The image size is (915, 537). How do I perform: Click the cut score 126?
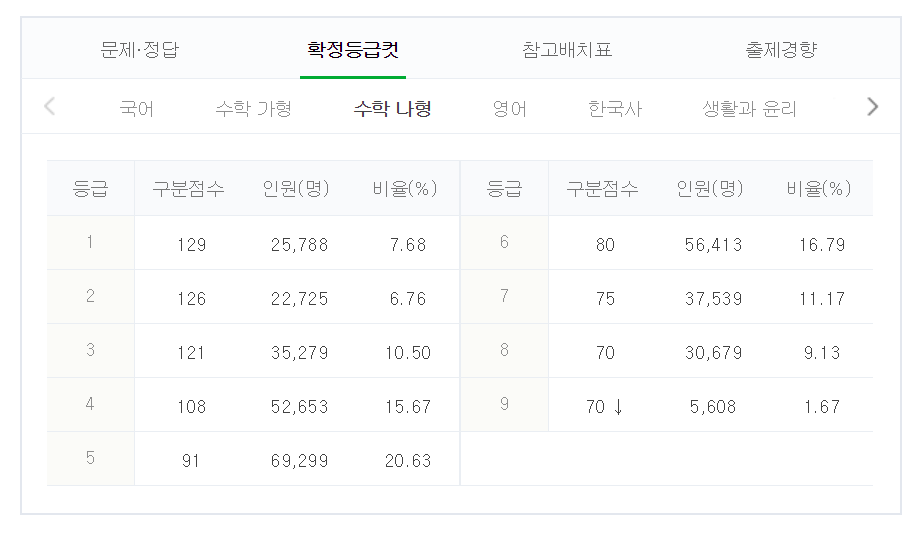191,299
